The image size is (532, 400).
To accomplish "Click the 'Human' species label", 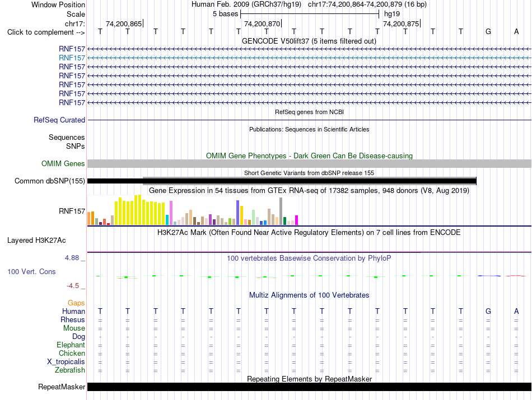I will point(73,311).
